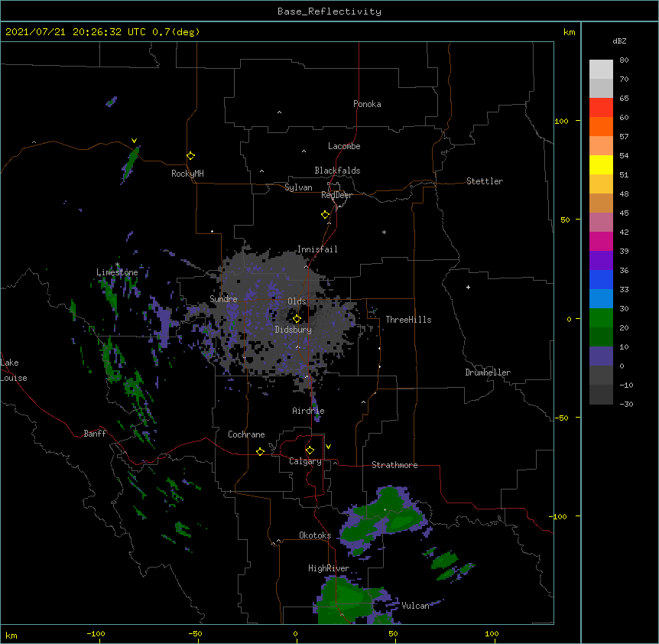Select the yellow radar-site diamond between Olds and Didsbury
This screenshot has width=659, height=644.
(x=297, y=319)
